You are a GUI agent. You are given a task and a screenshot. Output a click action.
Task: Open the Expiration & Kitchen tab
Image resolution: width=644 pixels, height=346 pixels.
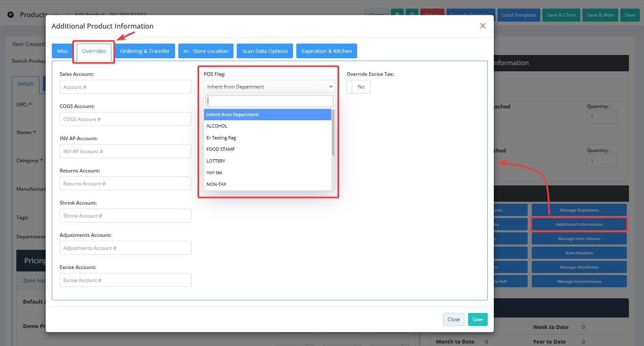tap(326, 51)
